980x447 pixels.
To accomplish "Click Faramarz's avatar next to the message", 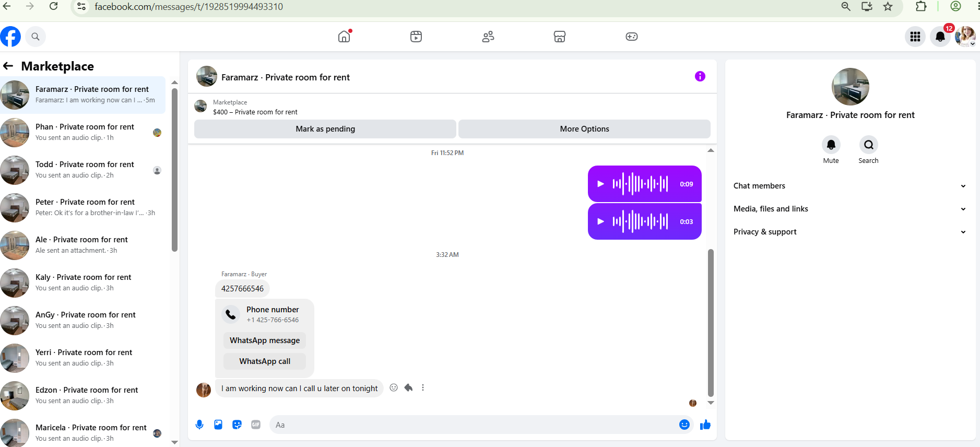I will (x=204, y=390).
